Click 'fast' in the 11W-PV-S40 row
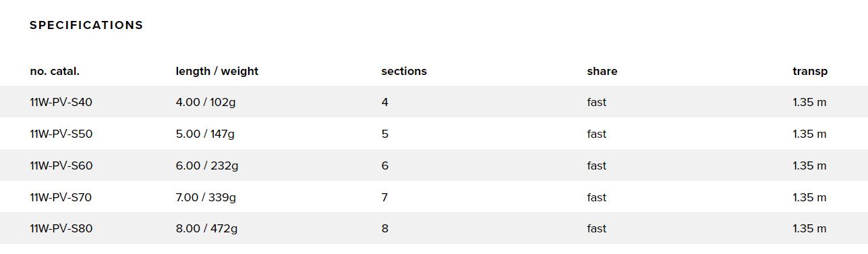868x254 pixels. (x=596, y=102)
